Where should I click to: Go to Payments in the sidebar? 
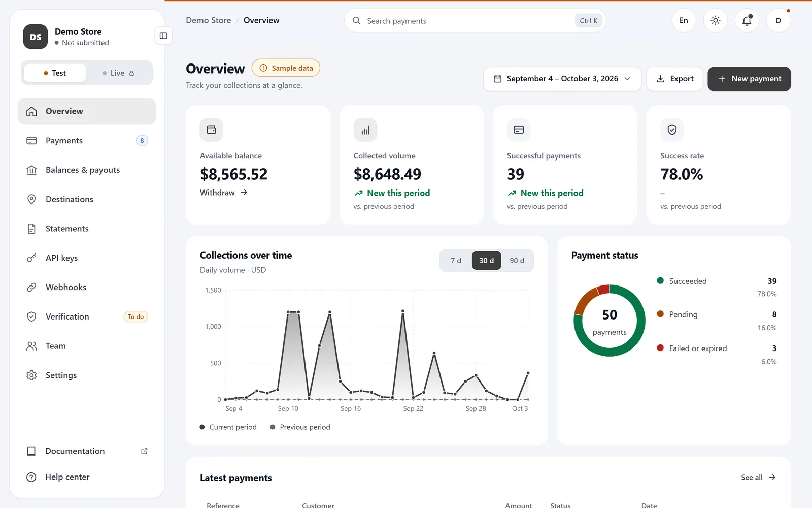point(87,141)
